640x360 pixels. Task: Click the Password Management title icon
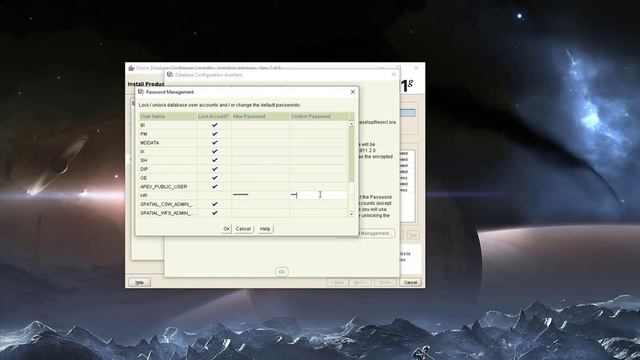click(x=141, y=92)
